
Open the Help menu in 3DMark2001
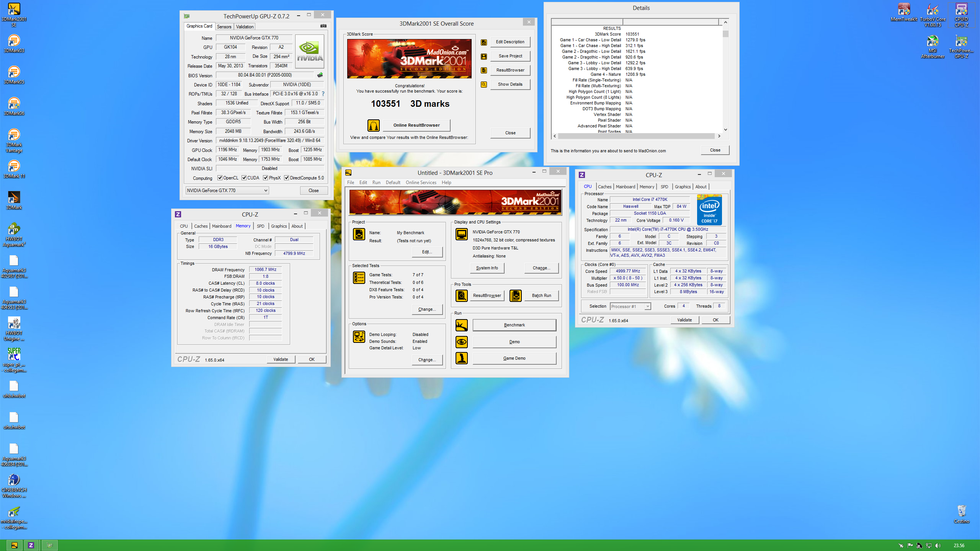(x=446, y=183)
